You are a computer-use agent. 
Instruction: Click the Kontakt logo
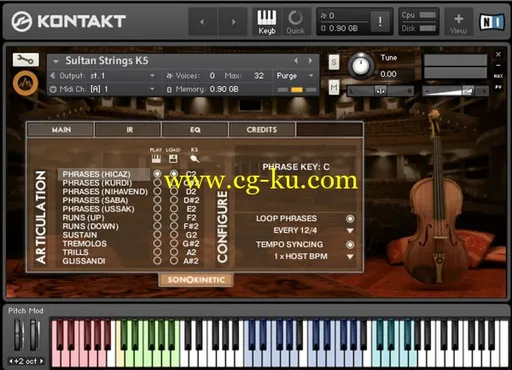[68, 21]
